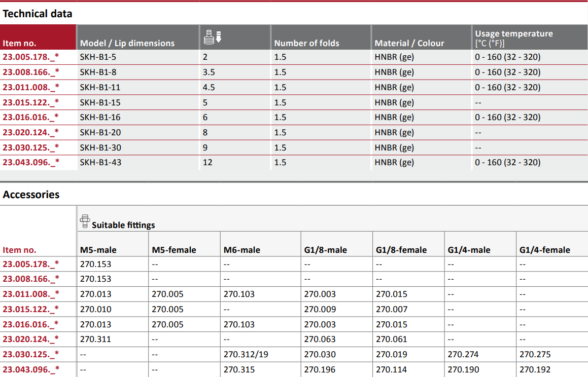Click the Usage temperature column header
This screenshot has width=588, height=377.
pyautogui.click(x=514, y=38)
